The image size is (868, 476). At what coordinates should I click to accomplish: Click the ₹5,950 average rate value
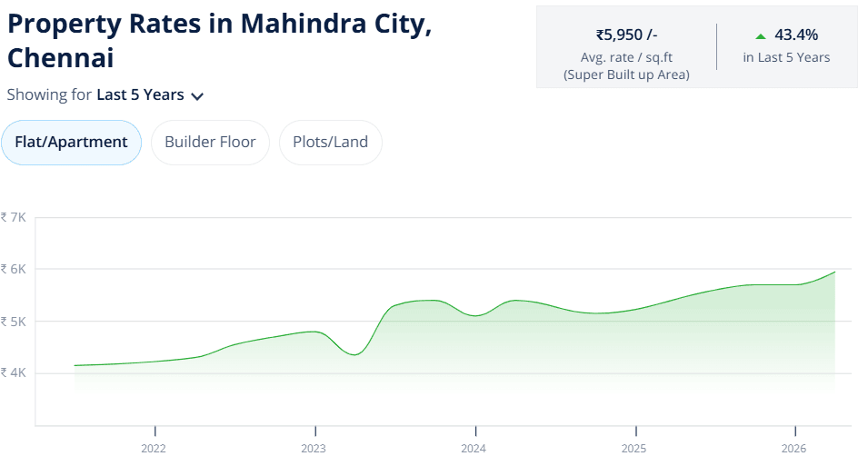pyautogui.click(x=626, y=35)
